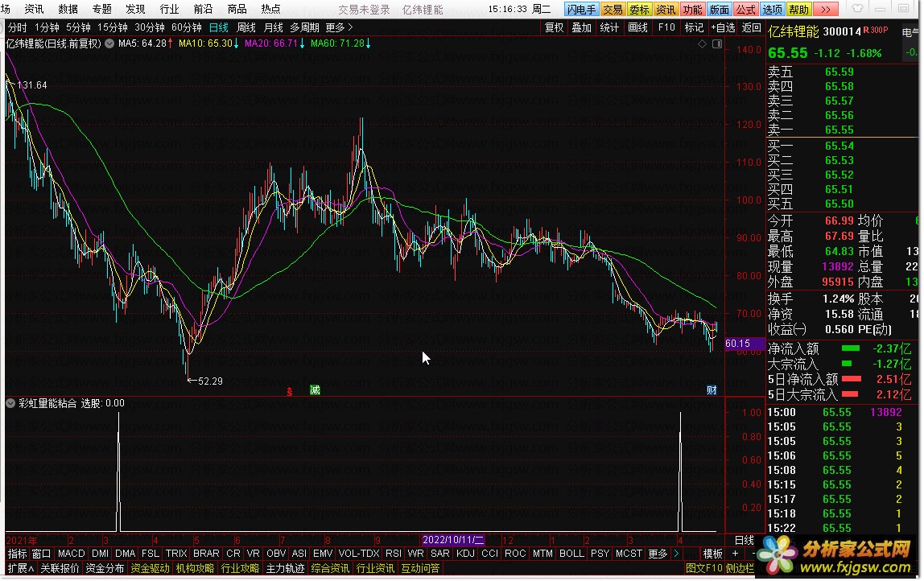Select the RSI indicator tab
The image size is (924, 581).
(x=393, y=554)
